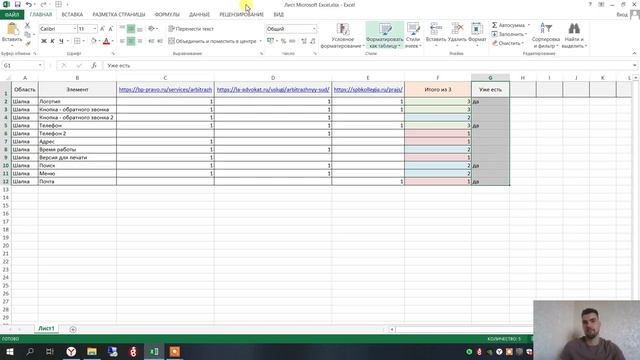Increase font size with large A
Viewport: 640px width, 360px height.
click(x=102, y=29)
